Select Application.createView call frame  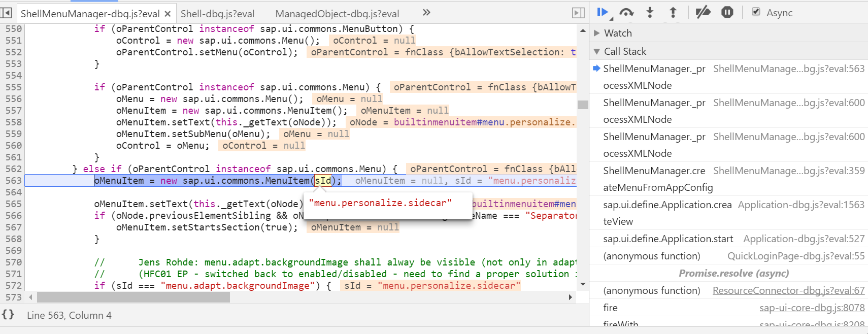pyautogui.click(x=729, y=213)
